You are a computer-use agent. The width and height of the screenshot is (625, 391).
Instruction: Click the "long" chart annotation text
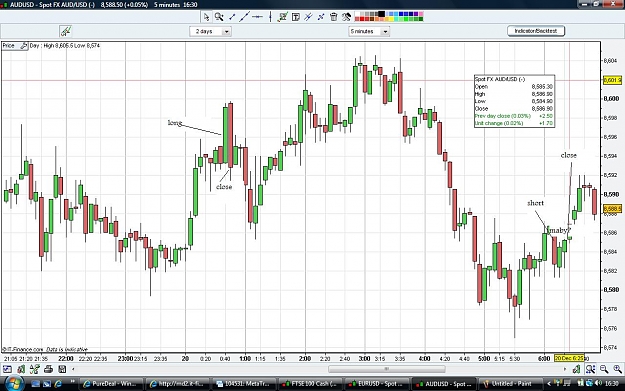point(175,123)
